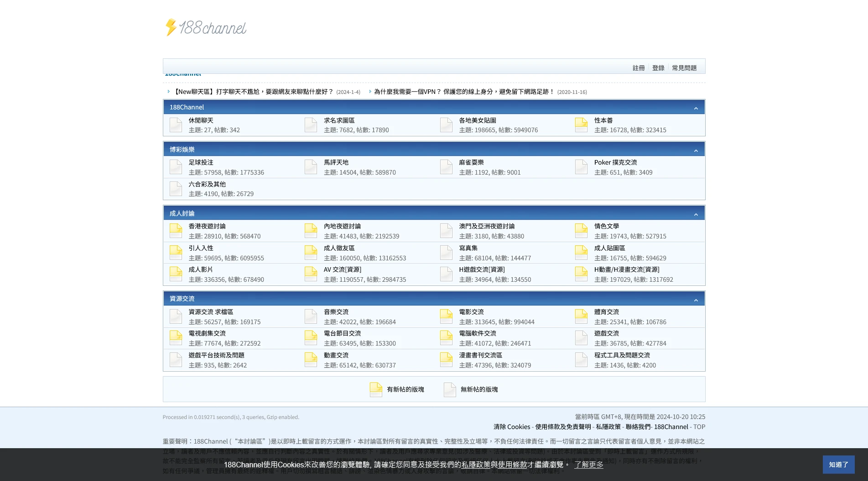Image resolution: width=868 pixels, height=481 pixels.
Task: Click the folder icon beside 遊戲交流
Action: pyautogui.click(x=581, y=338)
